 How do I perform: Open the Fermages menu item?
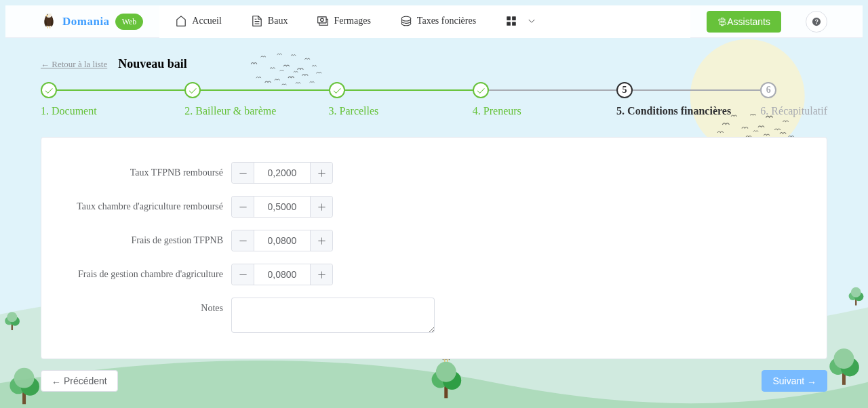[344, 21]
